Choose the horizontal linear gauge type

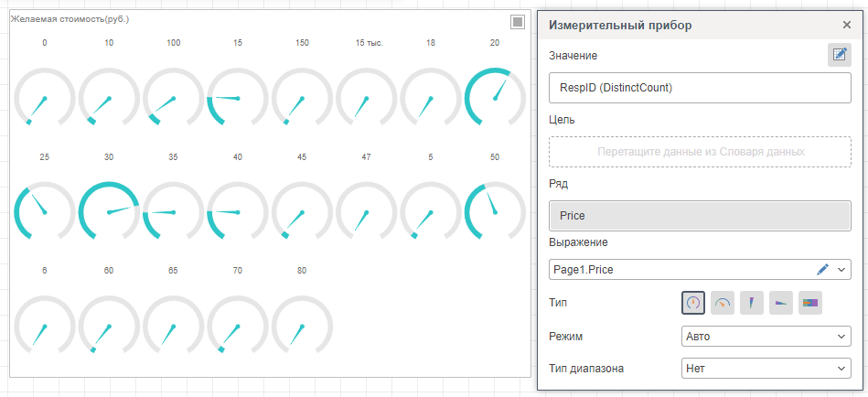(x=781, y=303)
